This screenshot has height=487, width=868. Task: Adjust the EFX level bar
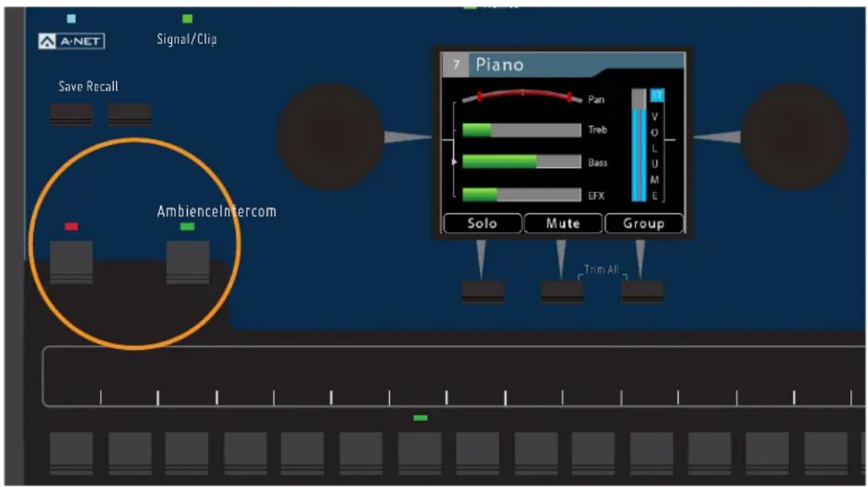click(x=521, y=194)
